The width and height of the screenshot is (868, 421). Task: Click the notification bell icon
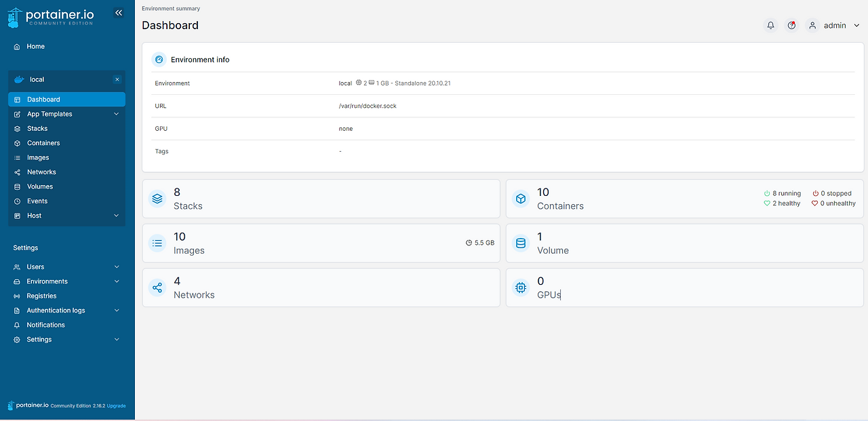(x=770, y=25)
